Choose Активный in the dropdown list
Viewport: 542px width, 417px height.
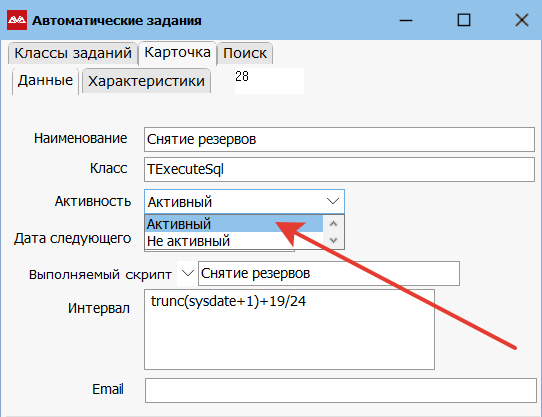[234, 224]
